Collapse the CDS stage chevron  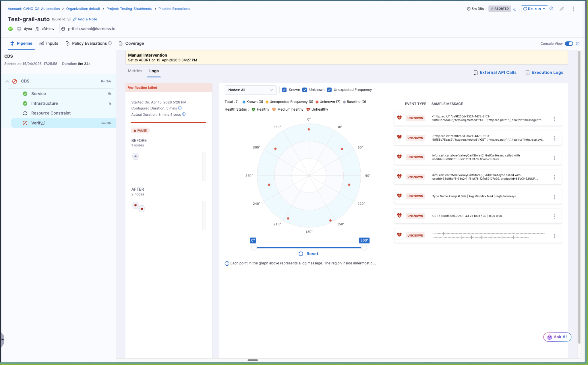tap(7, 81)
